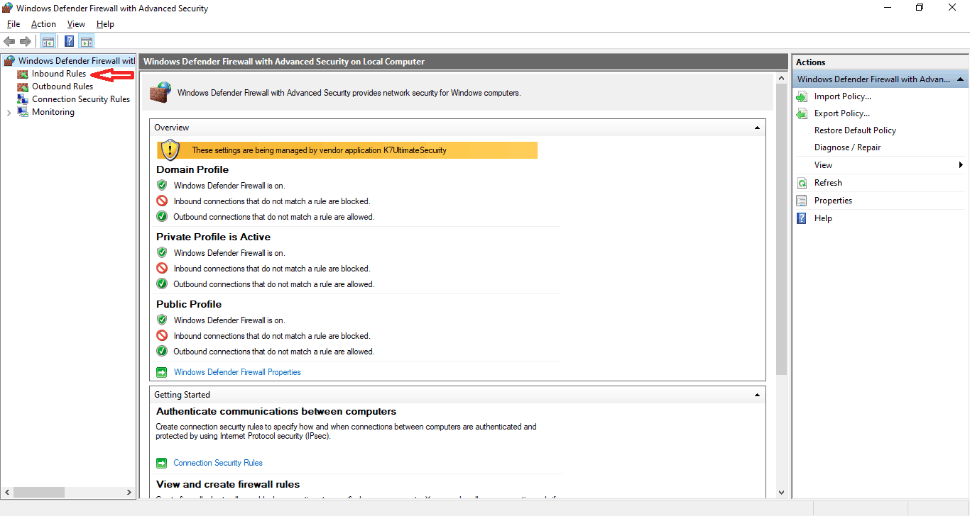The image size is (970, 516).
Task: Click Export Policy action
Action: coord(842,113)
